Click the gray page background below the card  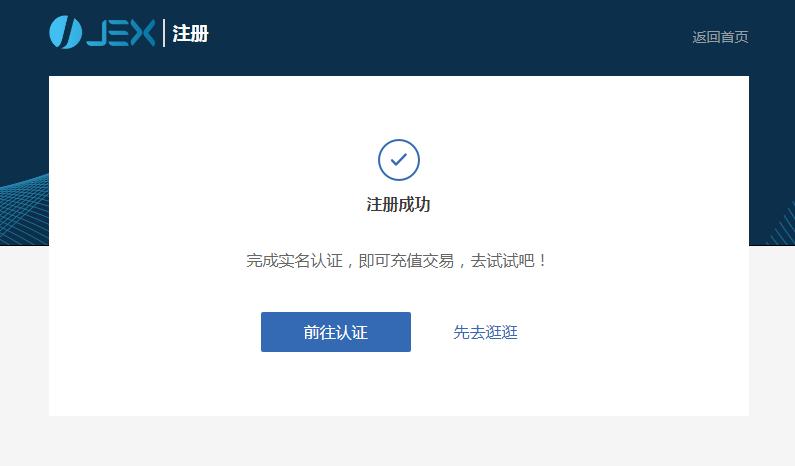coord(398,441)
